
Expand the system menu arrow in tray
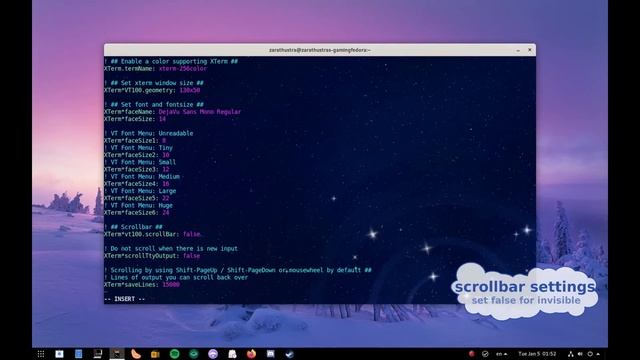tap(598, 354)
